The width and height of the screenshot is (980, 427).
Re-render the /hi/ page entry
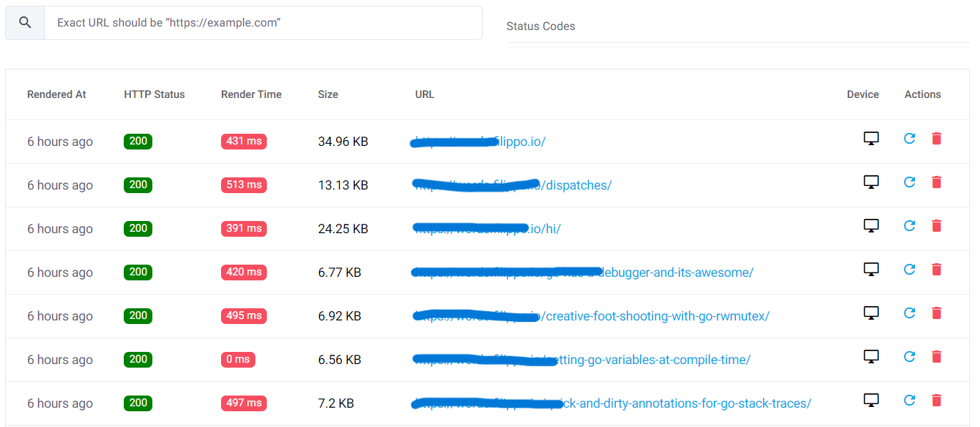coord(909,226)
